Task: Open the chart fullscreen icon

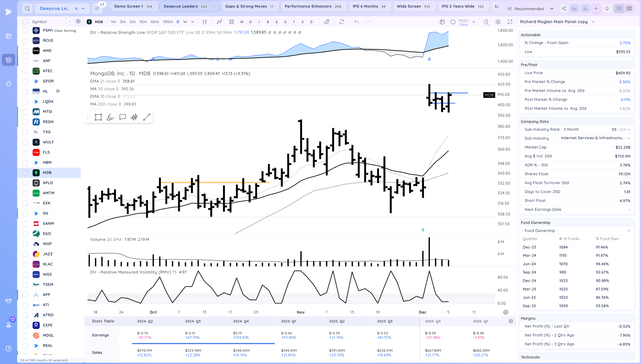Action: pyautogui.click(x=510, y=22)
